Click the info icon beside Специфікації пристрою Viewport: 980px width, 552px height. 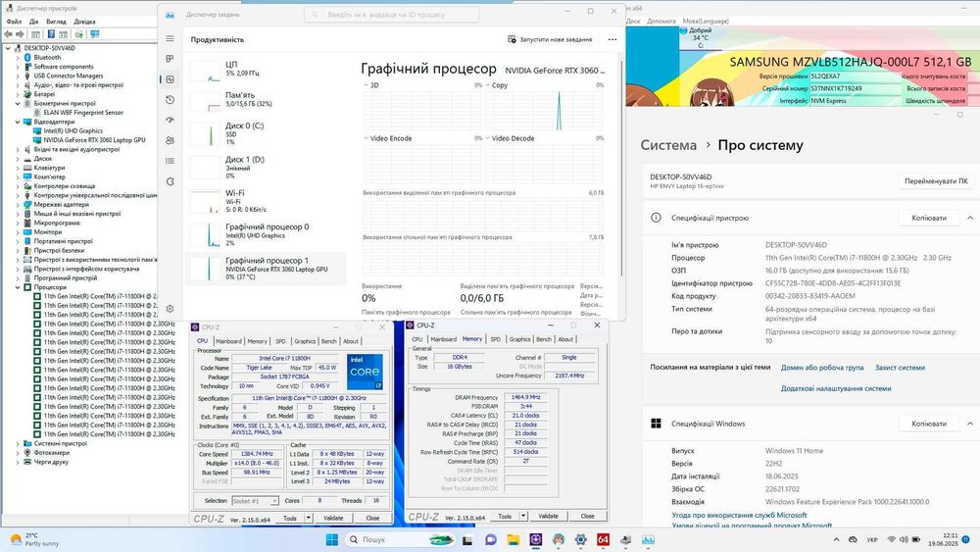coord(656,218)
